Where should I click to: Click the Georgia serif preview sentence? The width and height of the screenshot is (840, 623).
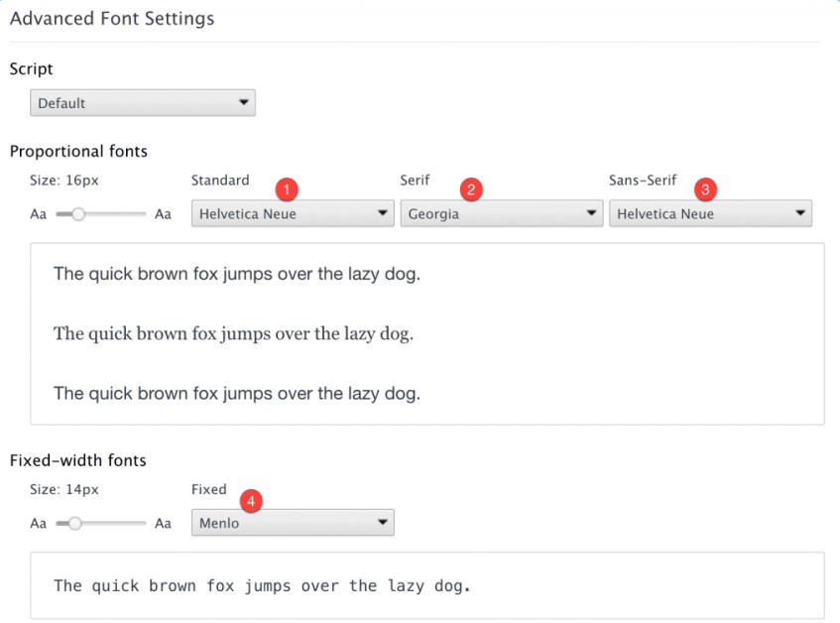tap(234, 333)
